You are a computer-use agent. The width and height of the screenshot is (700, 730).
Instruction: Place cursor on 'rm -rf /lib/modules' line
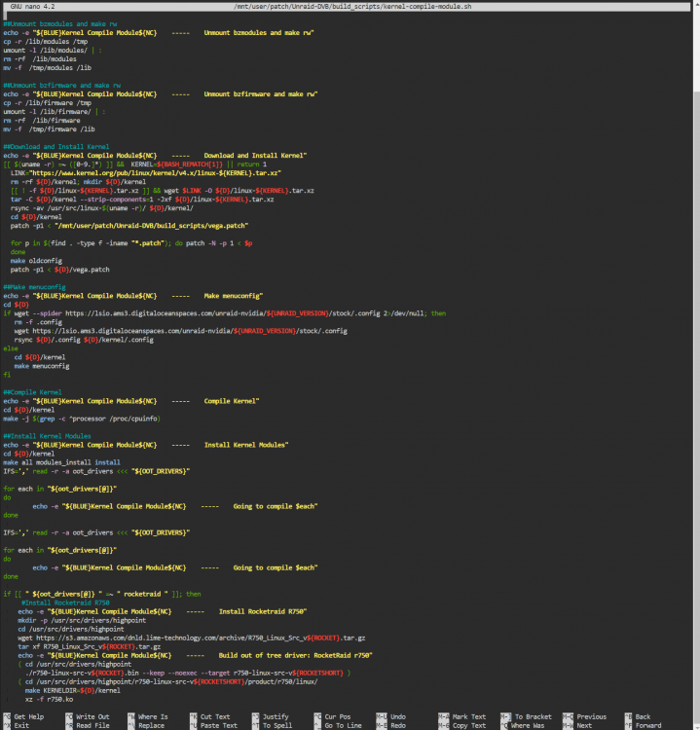click(40, 59)
